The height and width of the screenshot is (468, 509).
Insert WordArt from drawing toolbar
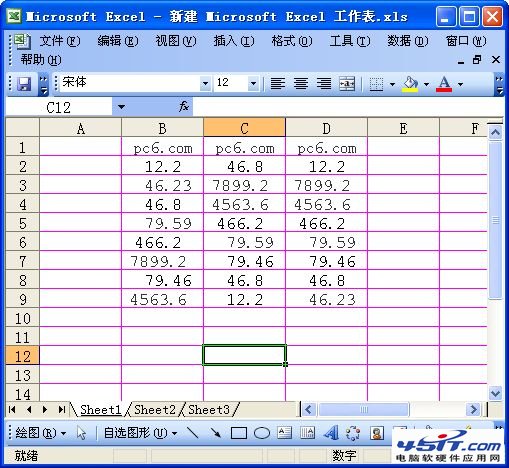(x=331, y=433)
